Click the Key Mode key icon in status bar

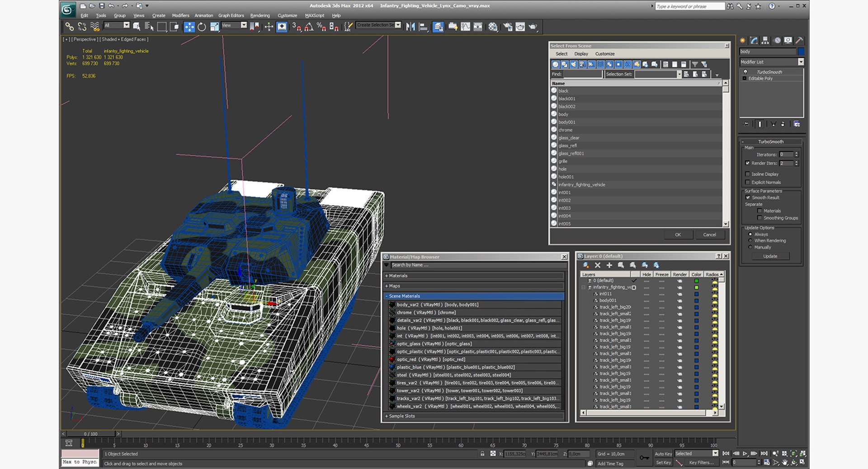pyautogui.click(x=644, y=458)
